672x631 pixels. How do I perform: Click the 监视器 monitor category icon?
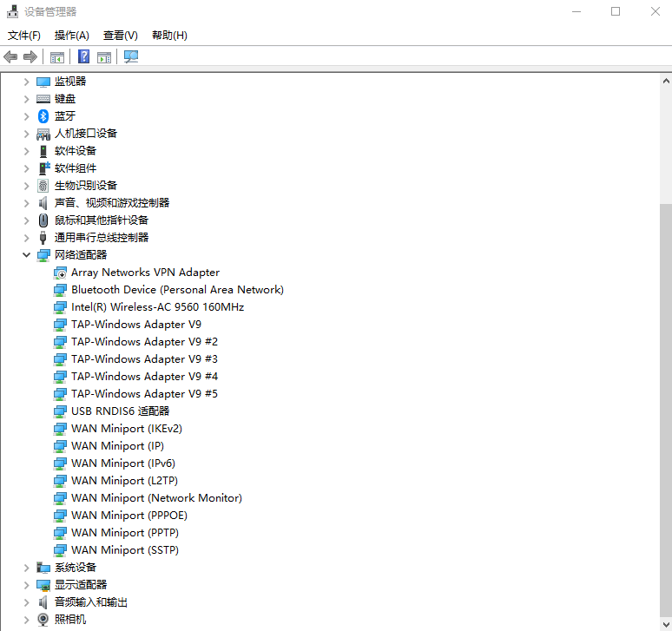[x=43, y=82]
